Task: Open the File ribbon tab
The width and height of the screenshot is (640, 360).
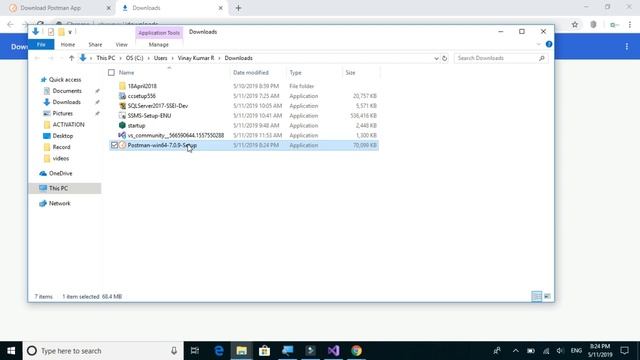Action: coord(41,44)
